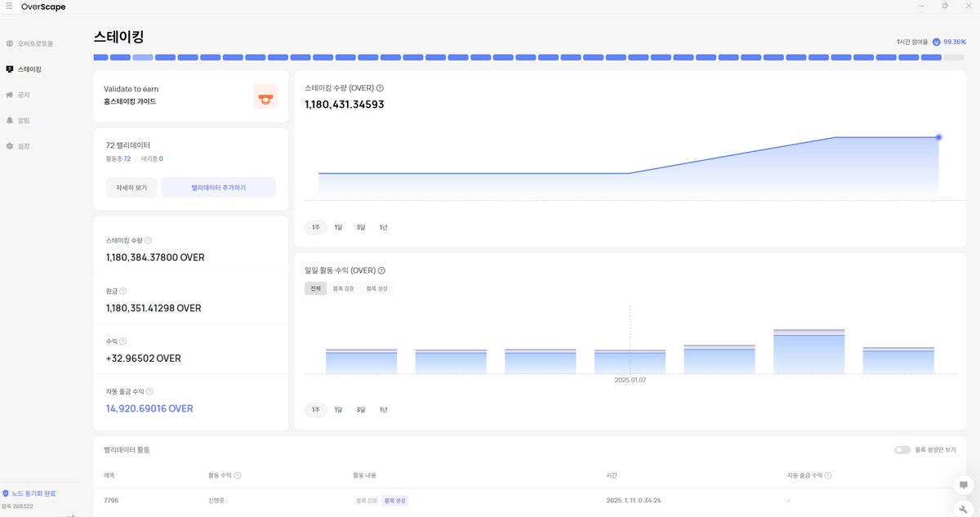Click the 99.36% participation rate value
The height and width of the screenshot is (517, 980).
955,42
